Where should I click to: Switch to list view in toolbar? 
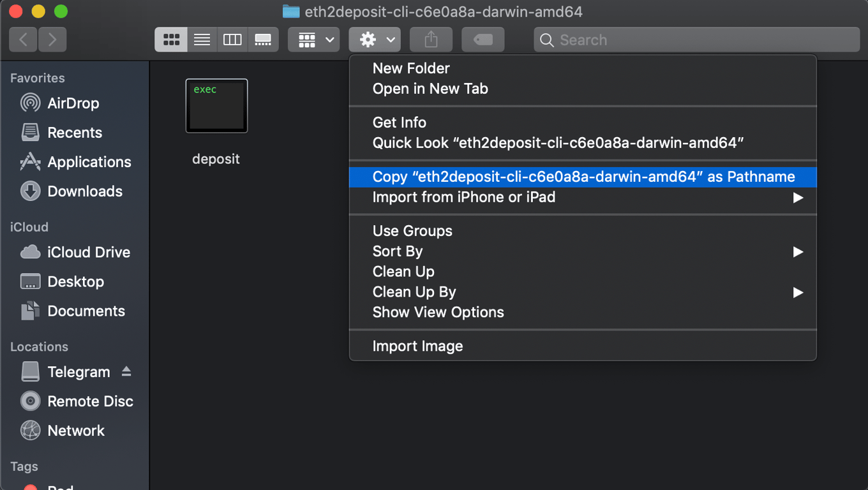coord(202,40)
